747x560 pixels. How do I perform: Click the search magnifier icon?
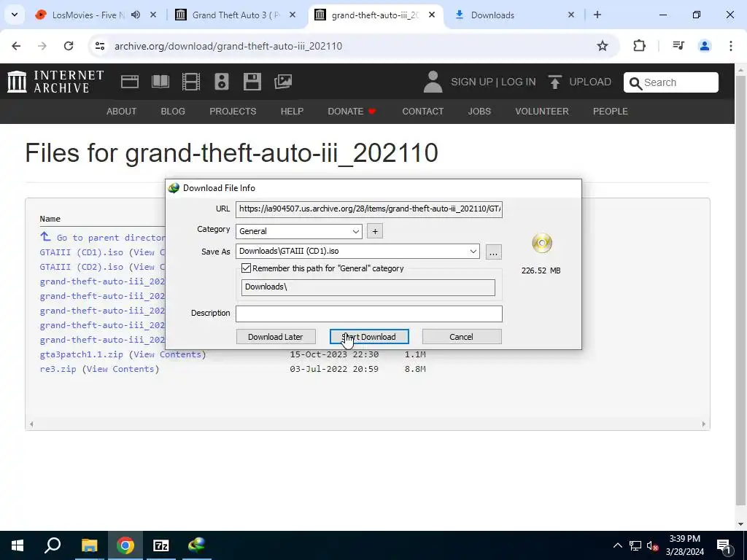click(635, 83)
